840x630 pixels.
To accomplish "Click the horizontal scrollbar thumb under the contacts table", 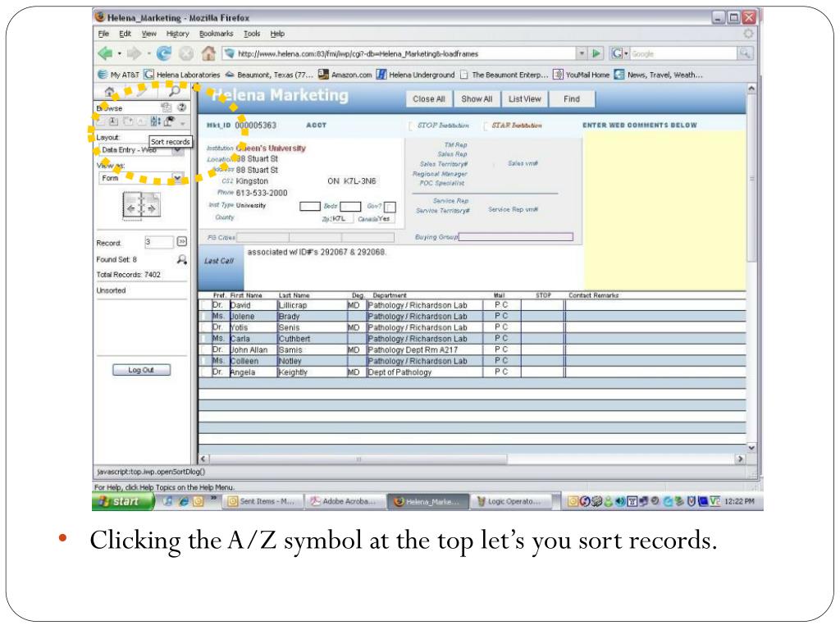I will 358,459.
